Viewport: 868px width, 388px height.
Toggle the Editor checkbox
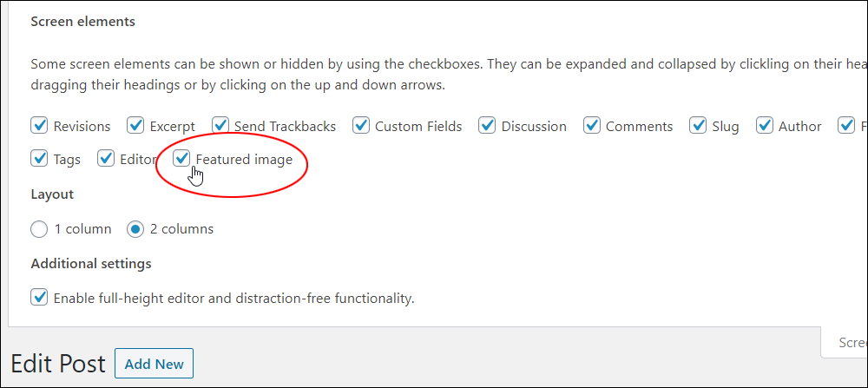(106, 159)
